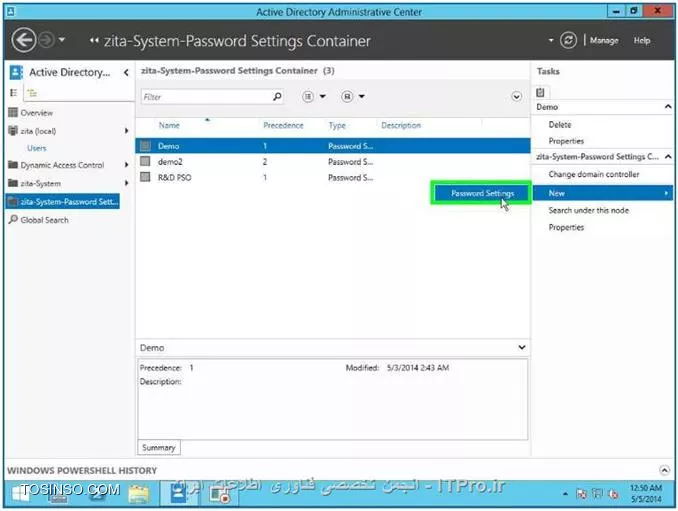
Task: Select zita-System-Password Sett... navigation item
Action: (63, 201)
